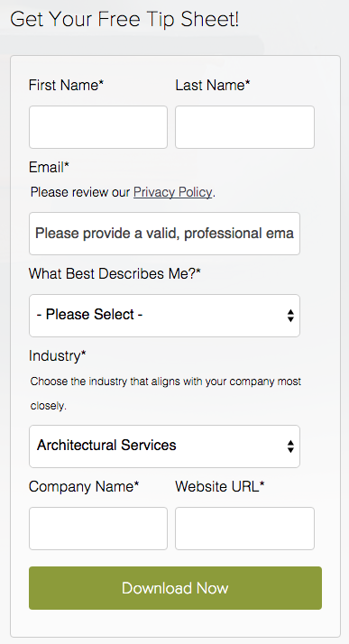The height and width of the screenshot is (644, 349).
Task: Click the arrows icon on 'Please Select' dropdown
Action: (x=290, y=316)
